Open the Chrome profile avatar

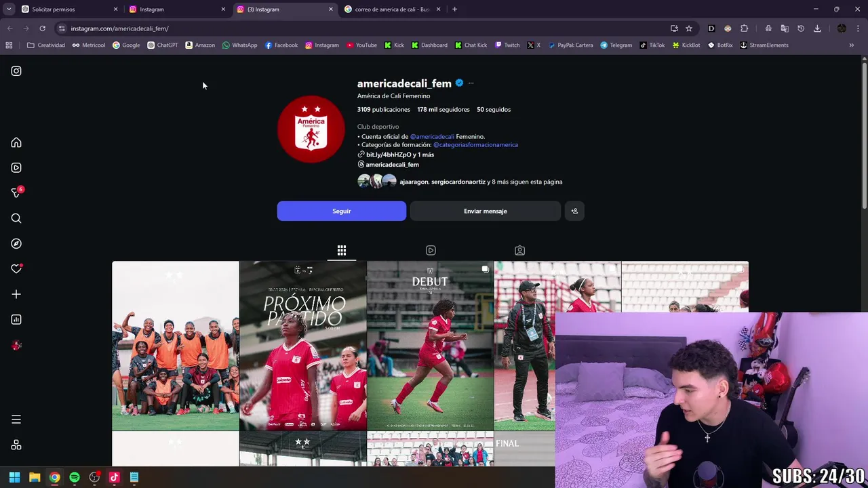click(842, 28)
